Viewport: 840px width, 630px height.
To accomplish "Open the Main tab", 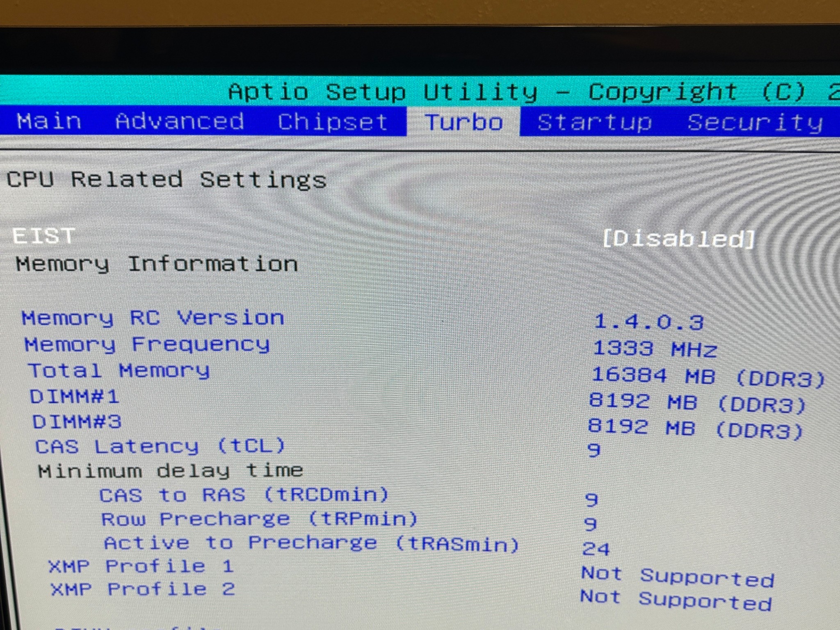I will point(49,121).
